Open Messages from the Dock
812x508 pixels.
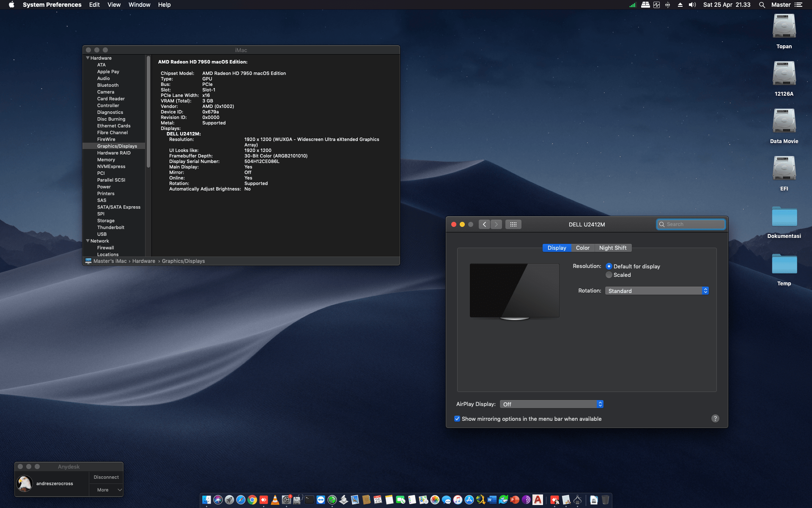(446, 500)
